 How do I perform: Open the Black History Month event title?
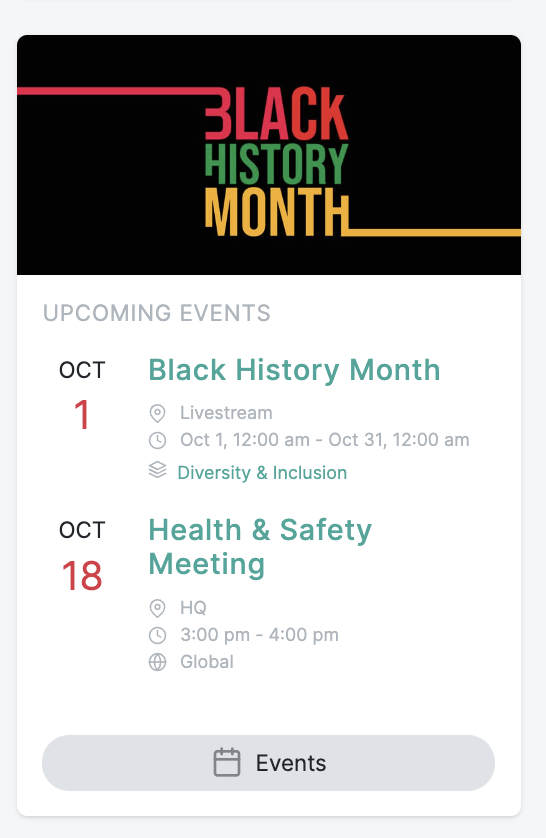point(294,370)
